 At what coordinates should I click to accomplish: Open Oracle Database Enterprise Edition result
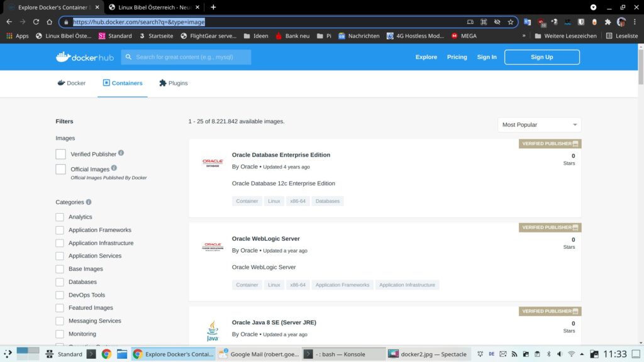click(x=281, y=155)
